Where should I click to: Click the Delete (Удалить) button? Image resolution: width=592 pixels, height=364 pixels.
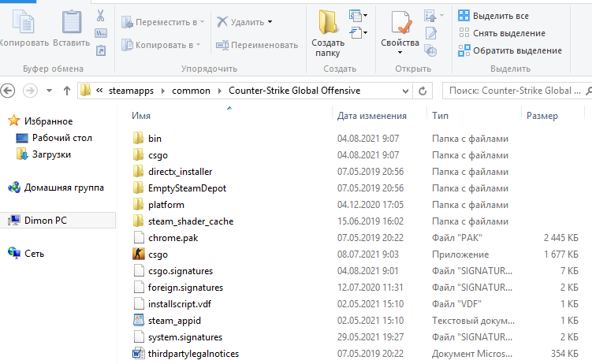[x=240, y=22]
